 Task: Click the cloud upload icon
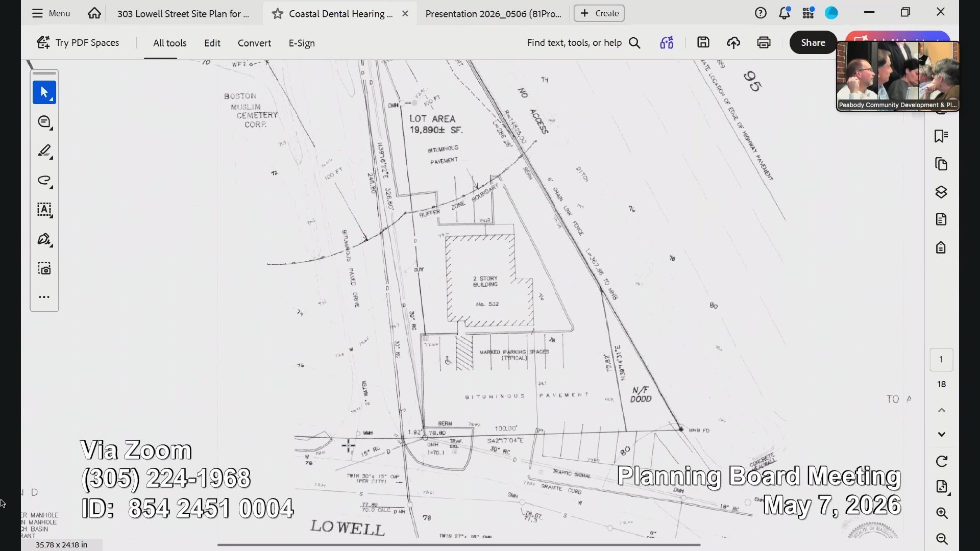click(733, 42)
